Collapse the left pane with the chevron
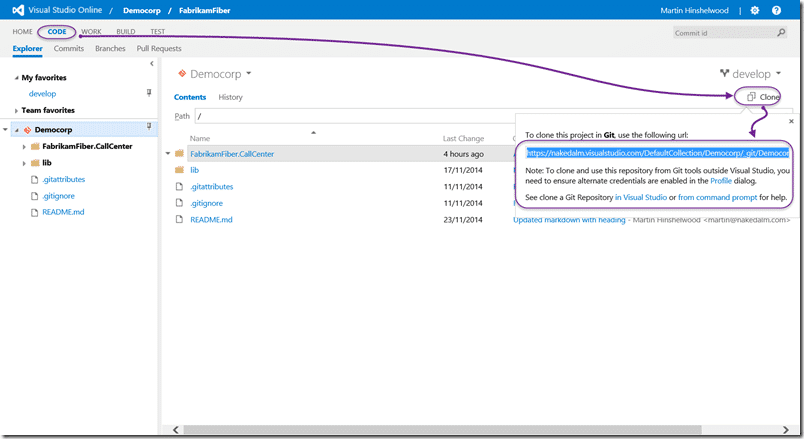Image resolution: width=804 pixels, height=439 pixels. pos(152,64)
